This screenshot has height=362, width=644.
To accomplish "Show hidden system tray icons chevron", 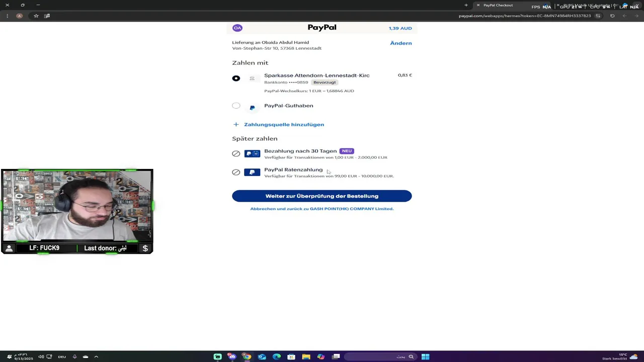I will point(96,357).
